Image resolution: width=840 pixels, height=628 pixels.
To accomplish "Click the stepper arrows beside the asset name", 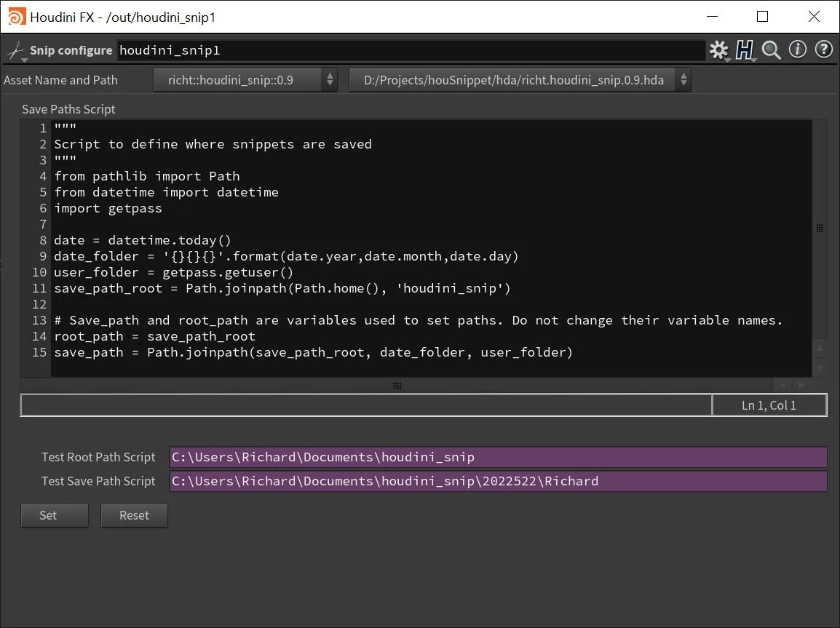I will coord(329,80).
